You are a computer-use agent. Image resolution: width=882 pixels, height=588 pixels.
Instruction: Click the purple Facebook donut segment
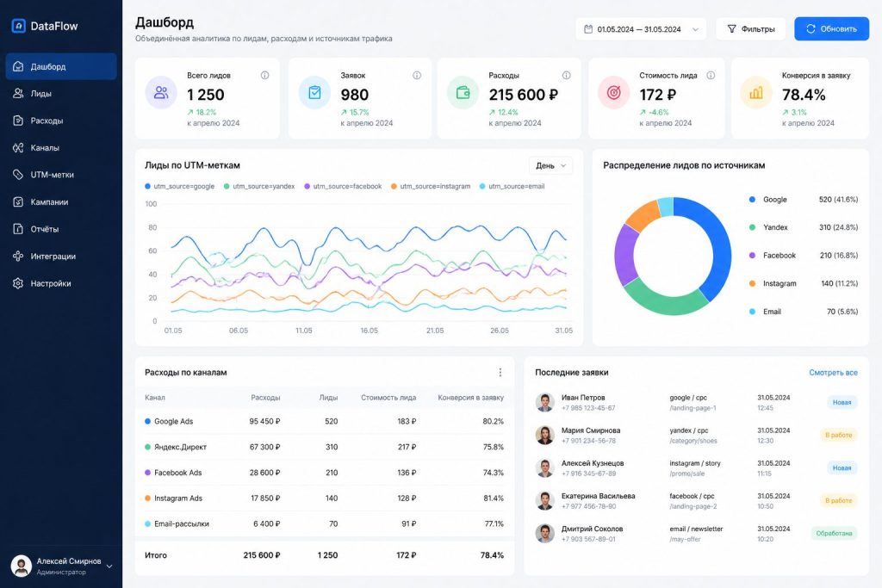(625, 256)
